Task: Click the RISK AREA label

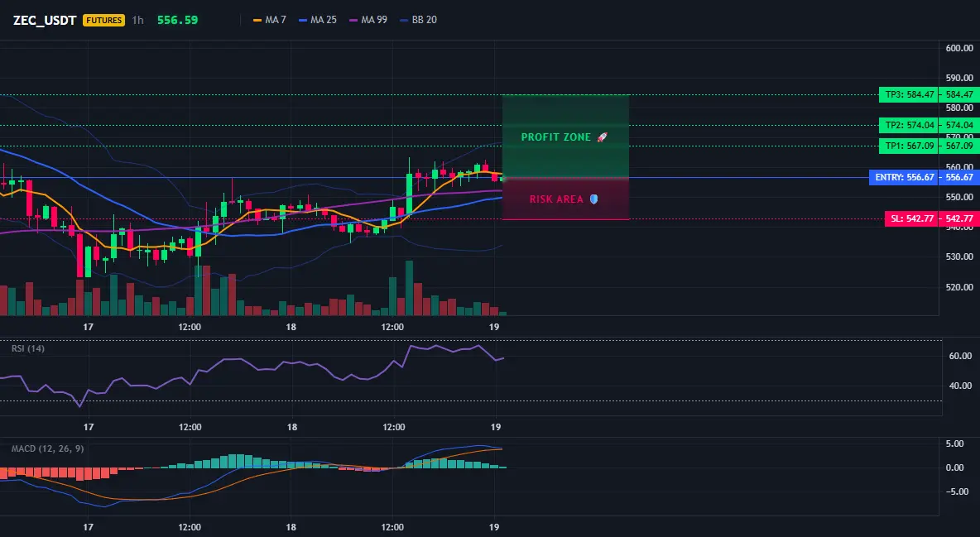Action: click(x=556, y=199)
